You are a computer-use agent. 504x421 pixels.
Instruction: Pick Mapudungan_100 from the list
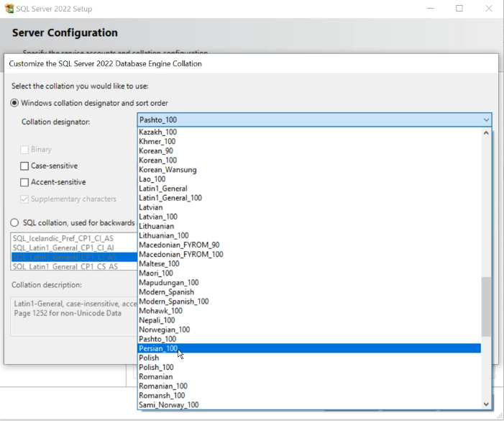pyautogui.click(x=309, y=282)
